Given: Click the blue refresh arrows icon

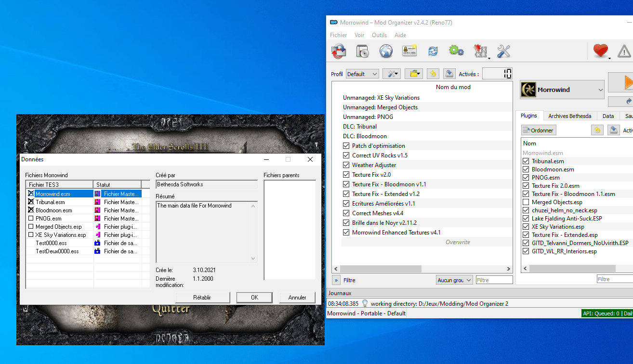Looking at the screenshot, I should [x=433, y=51].
